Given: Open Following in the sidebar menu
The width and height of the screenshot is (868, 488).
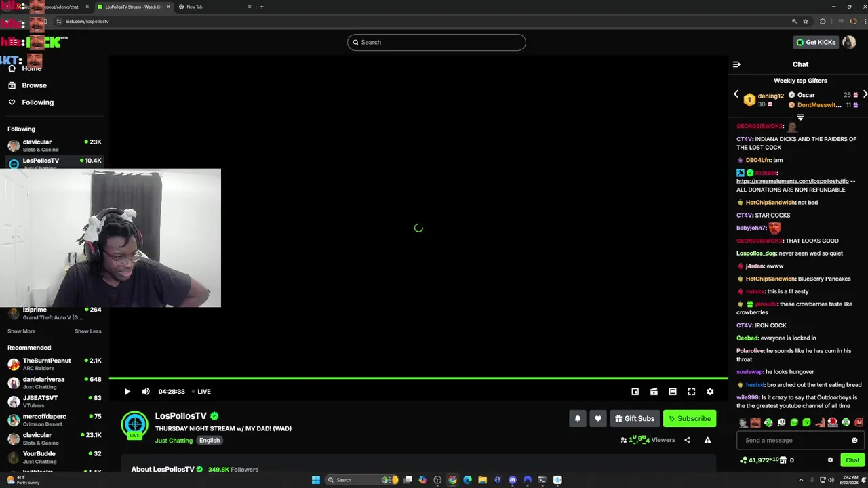Looking at the screenshot, I should click(x=37, y=102).
